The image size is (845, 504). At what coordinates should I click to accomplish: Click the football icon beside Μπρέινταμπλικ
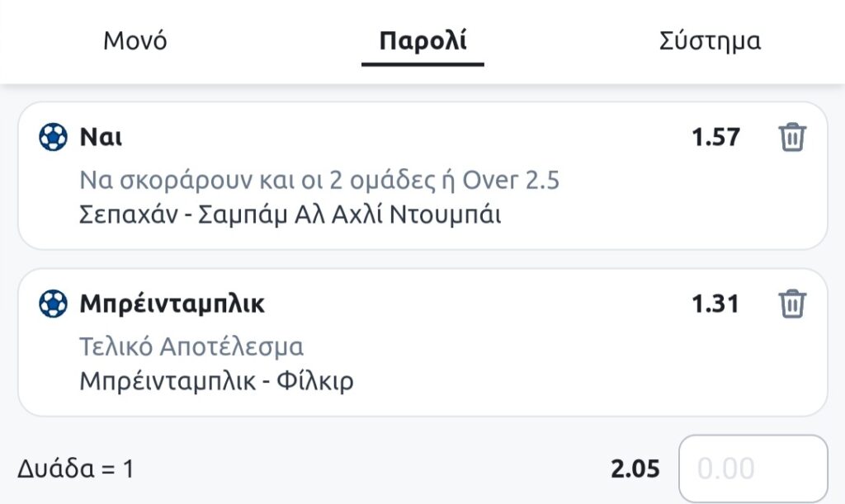click(53, 304)
